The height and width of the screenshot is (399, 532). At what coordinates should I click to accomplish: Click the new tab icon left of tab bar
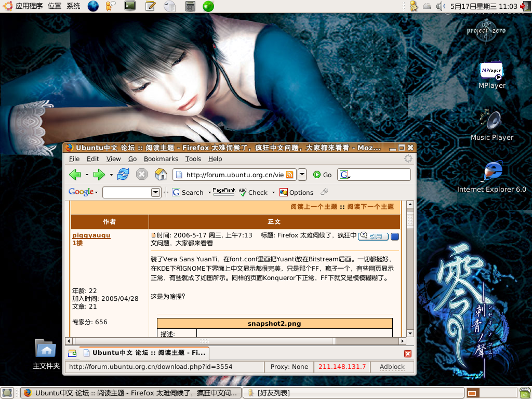point(72,353)
